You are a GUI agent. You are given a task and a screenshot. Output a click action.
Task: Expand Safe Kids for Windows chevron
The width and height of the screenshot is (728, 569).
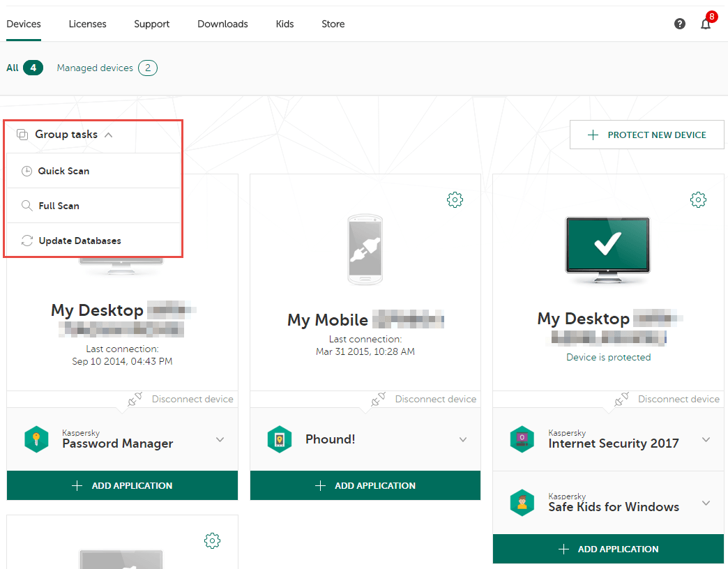point(706,503)
